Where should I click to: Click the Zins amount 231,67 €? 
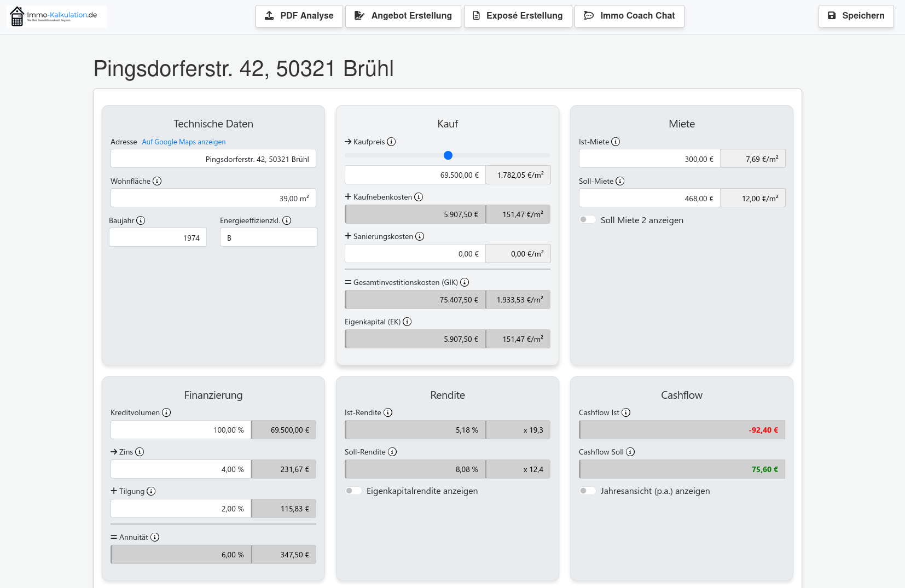tap(284, 469)
